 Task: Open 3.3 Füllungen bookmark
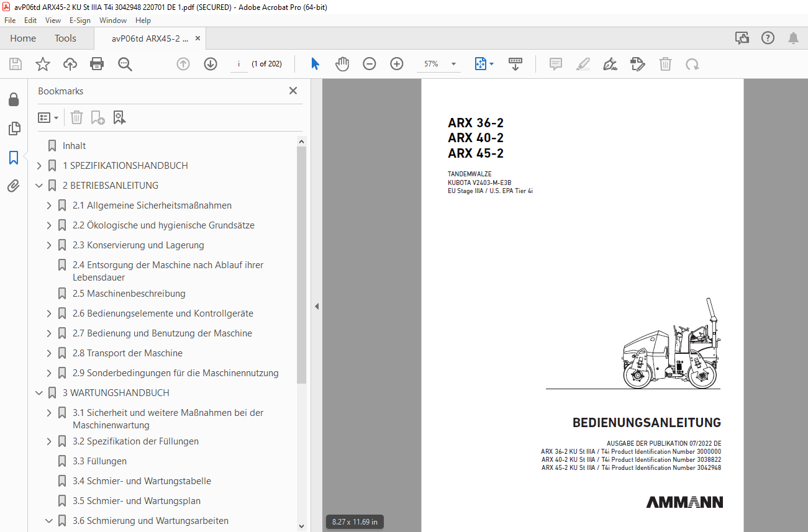99,461
